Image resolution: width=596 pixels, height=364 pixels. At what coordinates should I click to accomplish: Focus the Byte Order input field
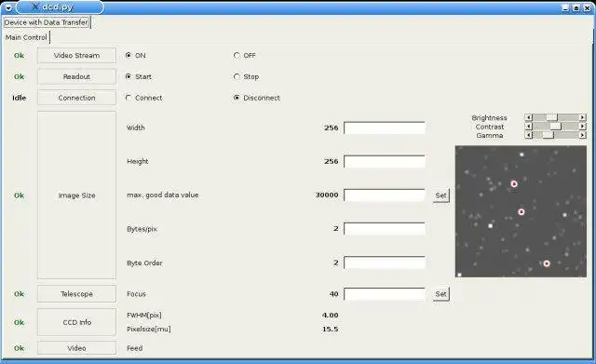click(385, 263)
